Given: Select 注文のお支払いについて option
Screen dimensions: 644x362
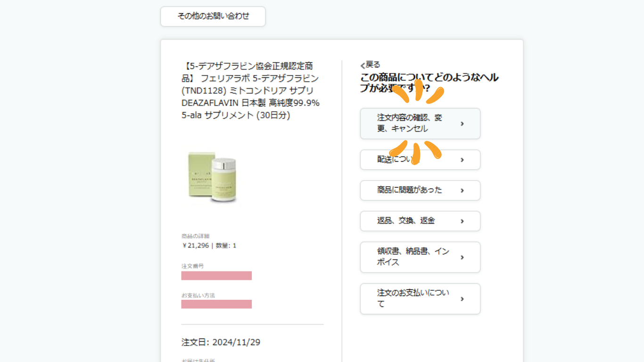Looking at the screenshot, I should tap(413, 298).
